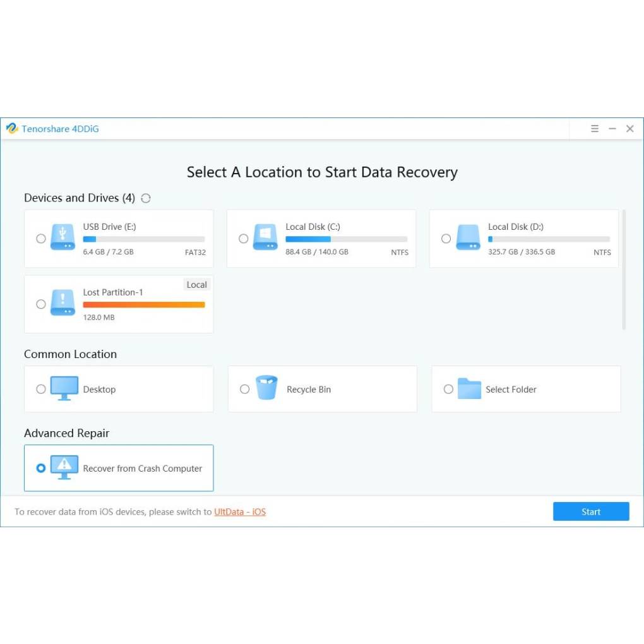Click the Lost Partition-1 orange usage bar

point(144,305)
